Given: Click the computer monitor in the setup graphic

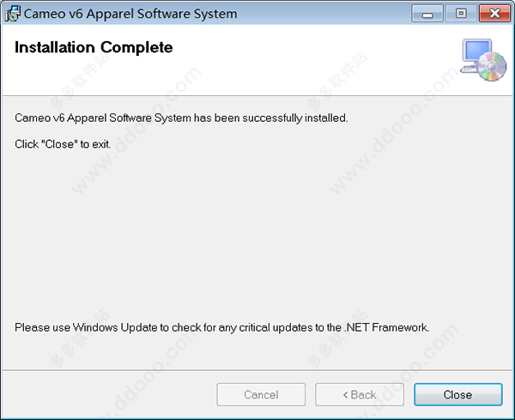Looking at the screenshot, I should click(475, 52).
